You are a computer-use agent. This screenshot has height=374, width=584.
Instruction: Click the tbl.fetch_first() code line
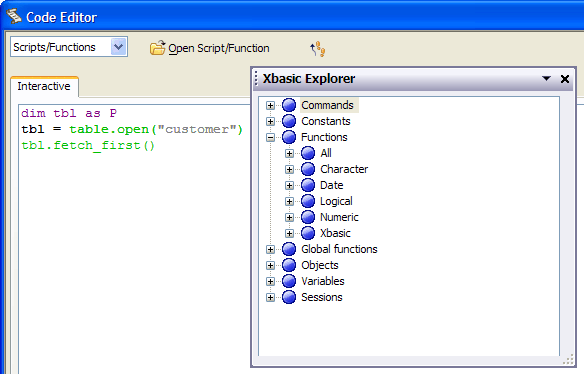click(88, 145)
